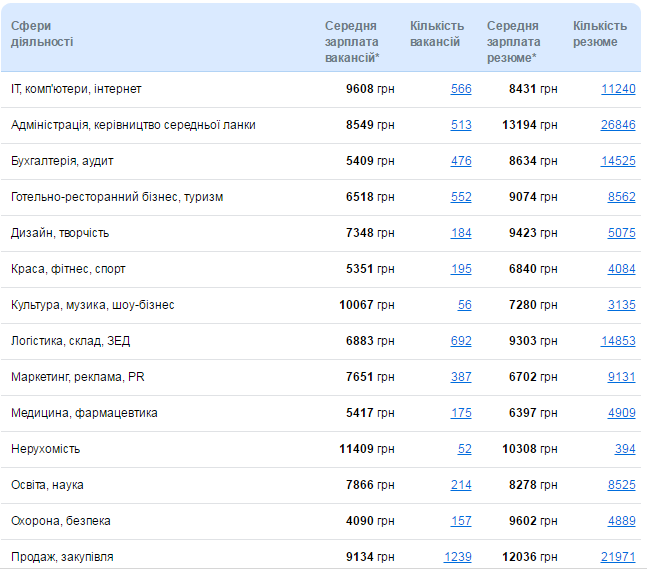The height and width of the screenshot is (569, 647).
Task: Select 184 vacancies for Дизайн, творчість
Action: [461, 233]
